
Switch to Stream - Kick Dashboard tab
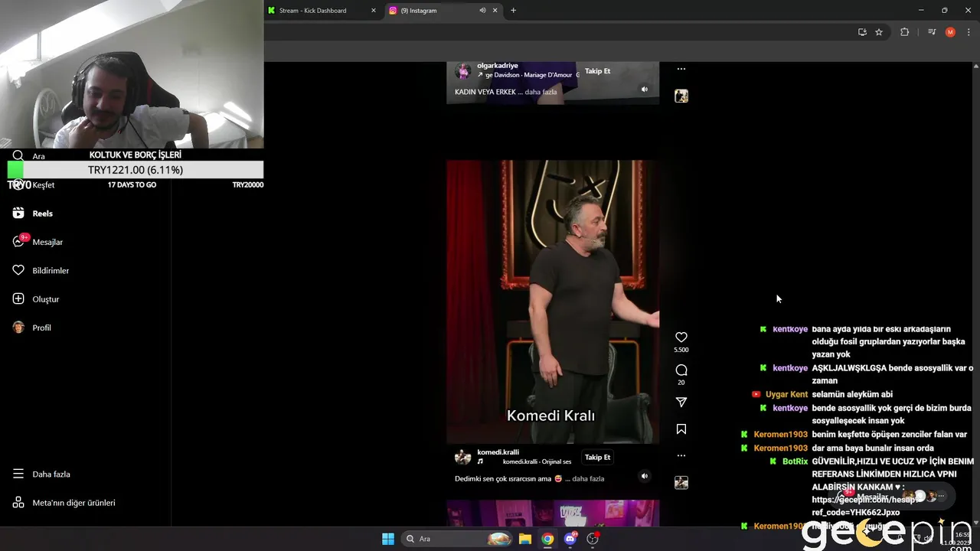[x=322, y=11]
